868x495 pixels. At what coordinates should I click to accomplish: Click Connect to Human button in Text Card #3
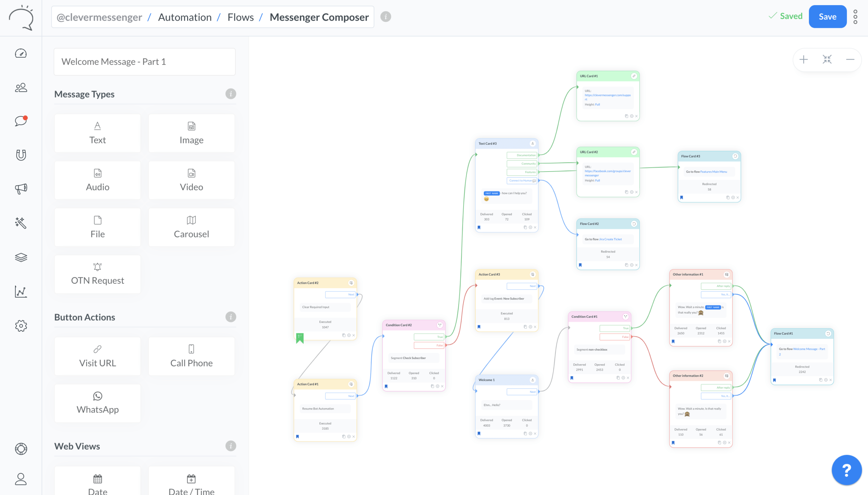pyautogui.click(x=521, y=181)
